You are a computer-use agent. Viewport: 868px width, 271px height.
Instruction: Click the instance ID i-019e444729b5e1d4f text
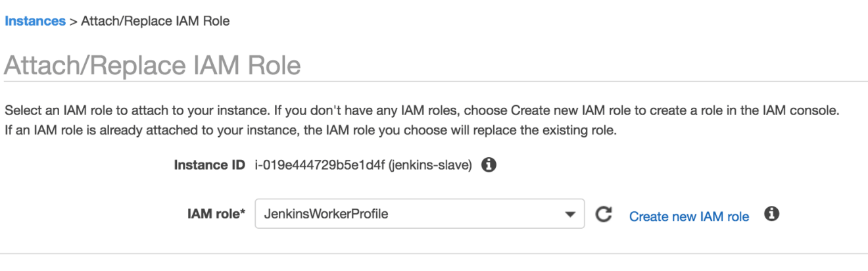pyautogui.click(x=320, y=165)
